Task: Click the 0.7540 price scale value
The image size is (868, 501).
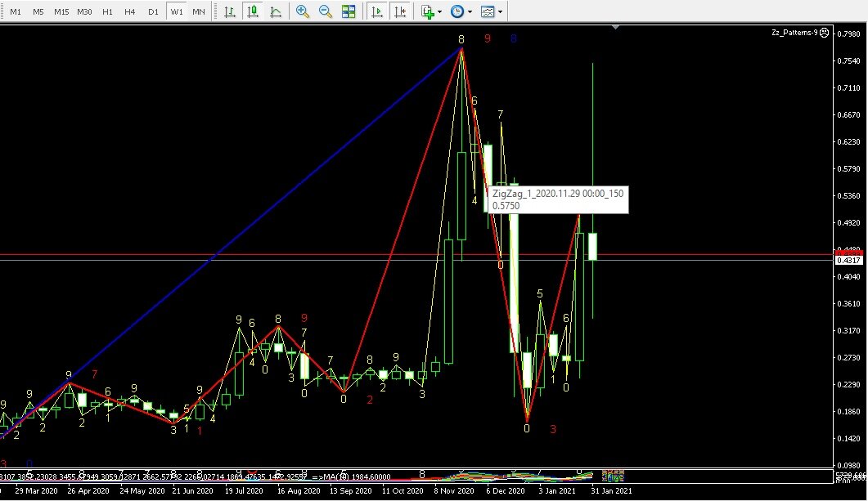Action: point(848,60)
